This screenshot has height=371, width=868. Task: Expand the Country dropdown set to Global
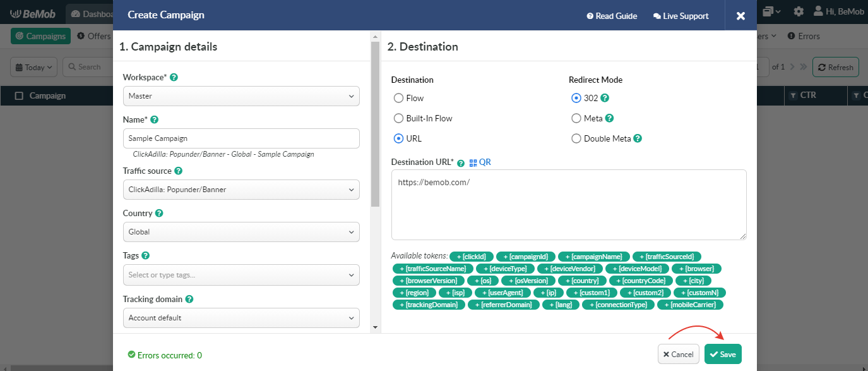point(241,232)
